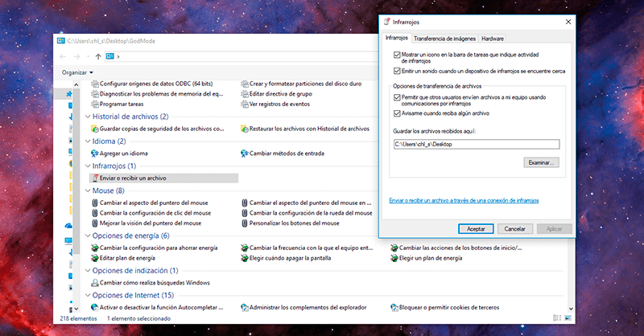This screenshot has height=336, width=644.
Task: Collapse the 'Mouse (8)' group
Action: (88, 191)
